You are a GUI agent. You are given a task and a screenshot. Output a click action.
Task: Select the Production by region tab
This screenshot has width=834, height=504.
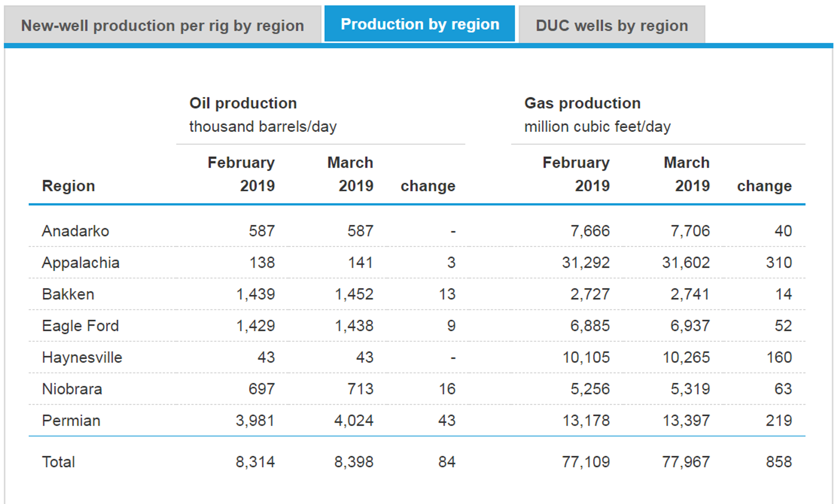pos(420,24)
